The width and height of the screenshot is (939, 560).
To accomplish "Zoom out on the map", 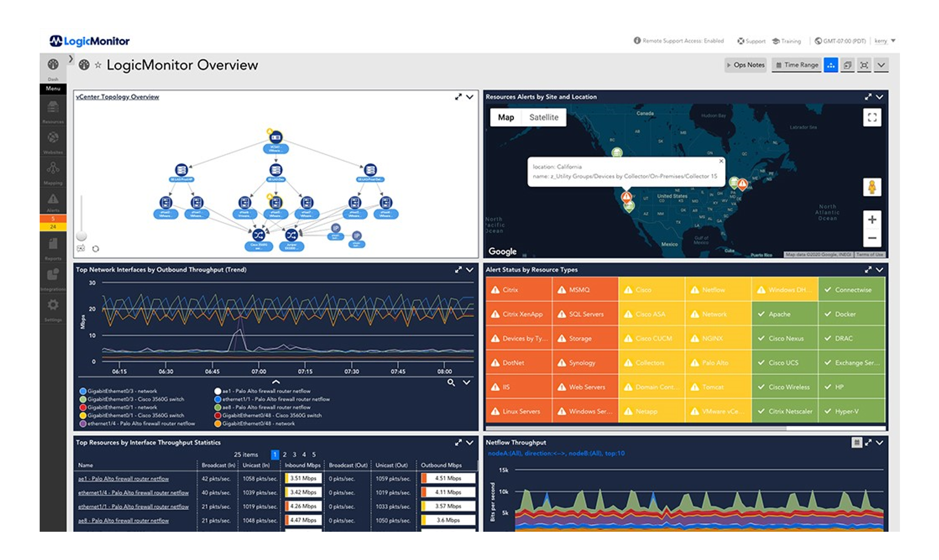I will click(x=872, y=238).
